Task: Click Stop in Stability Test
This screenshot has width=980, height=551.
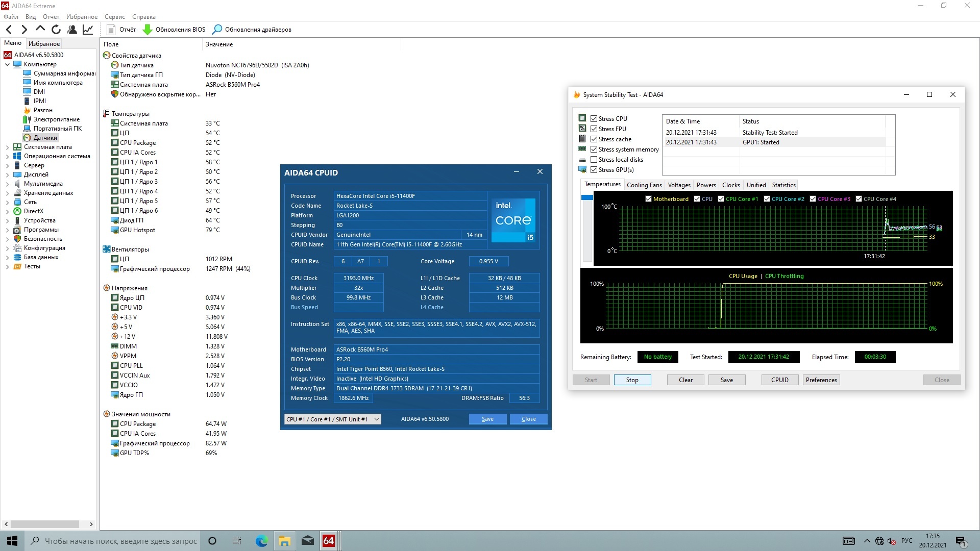Action: tap(632, 380)
